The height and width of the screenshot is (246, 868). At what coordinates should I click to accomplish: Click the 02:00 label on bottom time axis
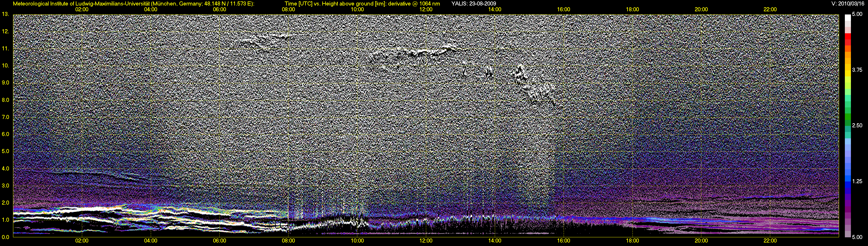pyautogui.click(x=82, y=241)
